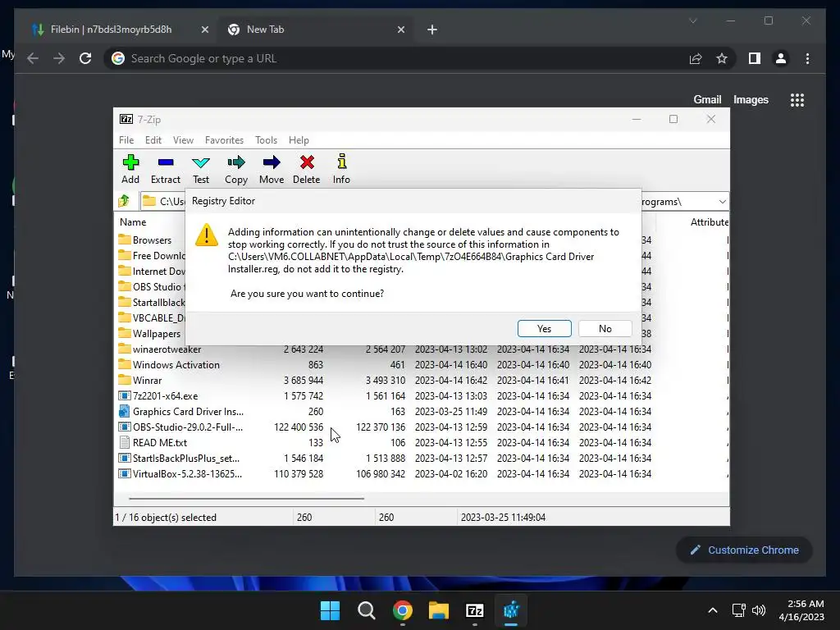Open Chrome side panel icon
The height and width of the screenshot is (630, 840).
[x=755, y=58]
